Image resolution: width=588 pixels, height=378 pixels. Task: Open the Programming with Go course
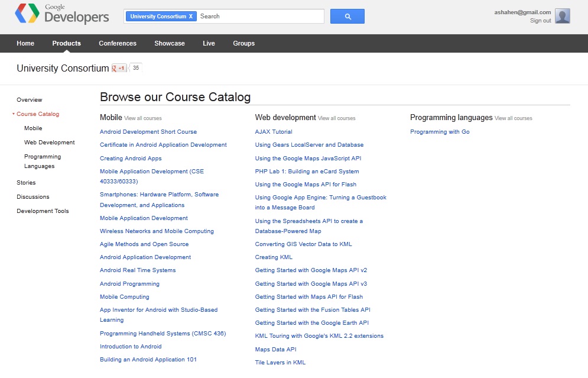tap(440, 132)
